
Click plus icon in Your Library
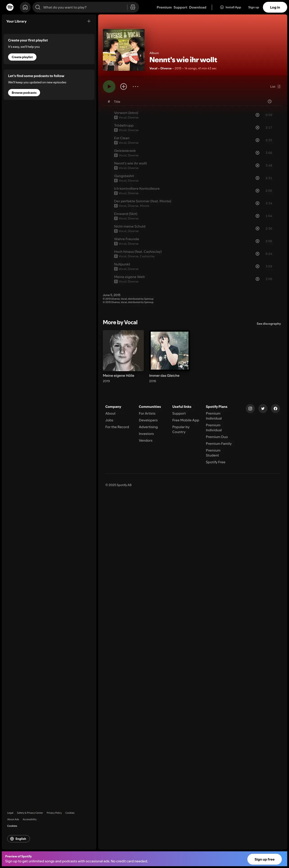click(x=89, y=21)
